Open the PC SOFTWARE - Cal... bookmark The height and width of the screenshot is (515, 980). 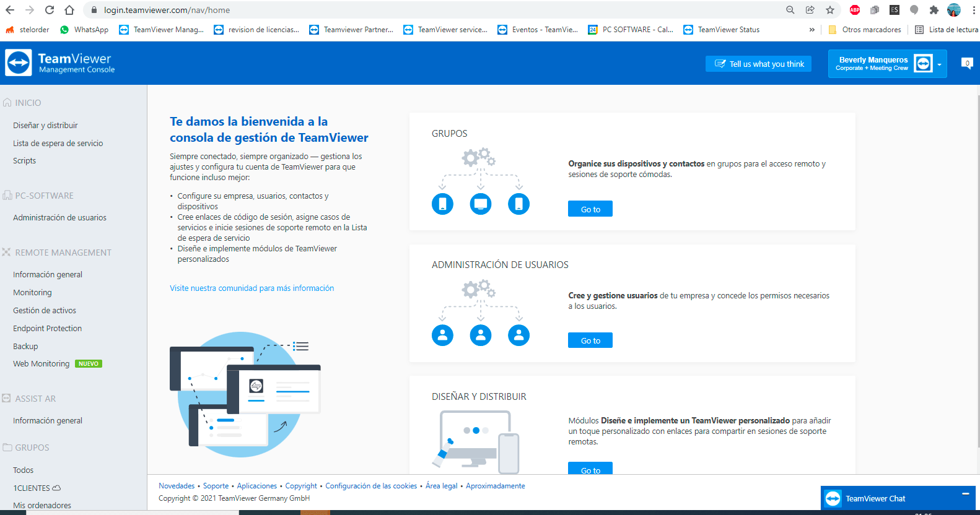tap(631, 30)
